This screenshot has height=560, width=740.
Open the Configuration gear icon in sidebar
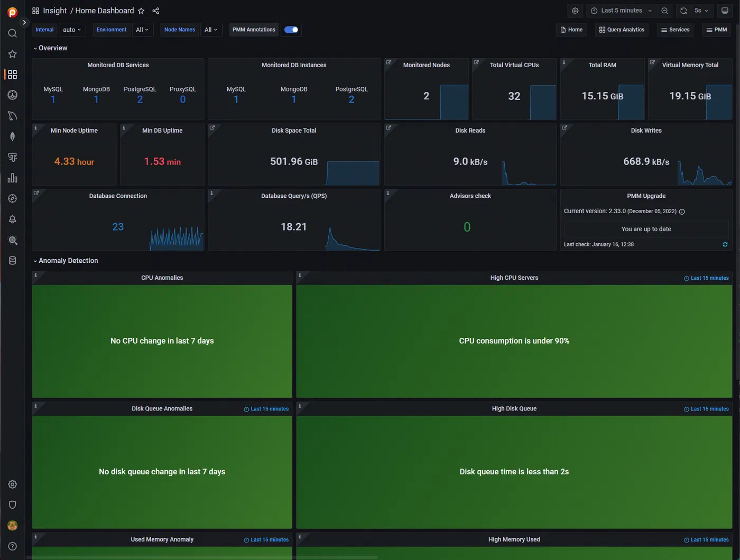tap(12, 484)
